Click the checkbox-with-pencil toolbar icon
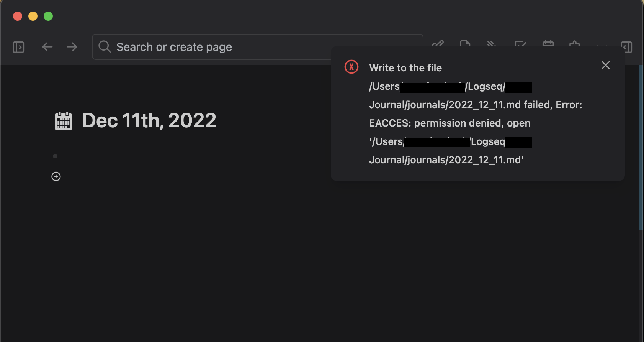Viewport: 644px width, 342px height. click(520, 43)
